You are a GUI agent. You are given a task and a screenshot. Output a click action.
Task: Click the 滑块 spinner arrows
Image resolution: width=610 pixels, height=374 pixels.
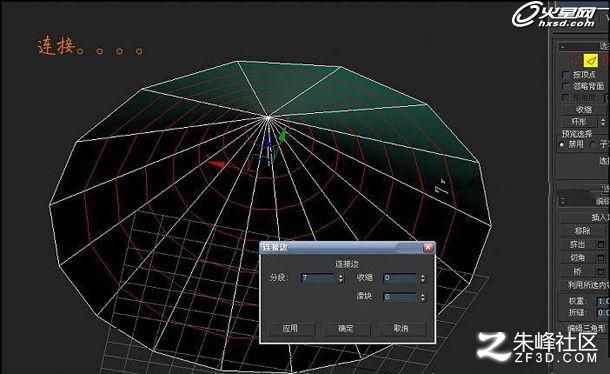point(423,297)
